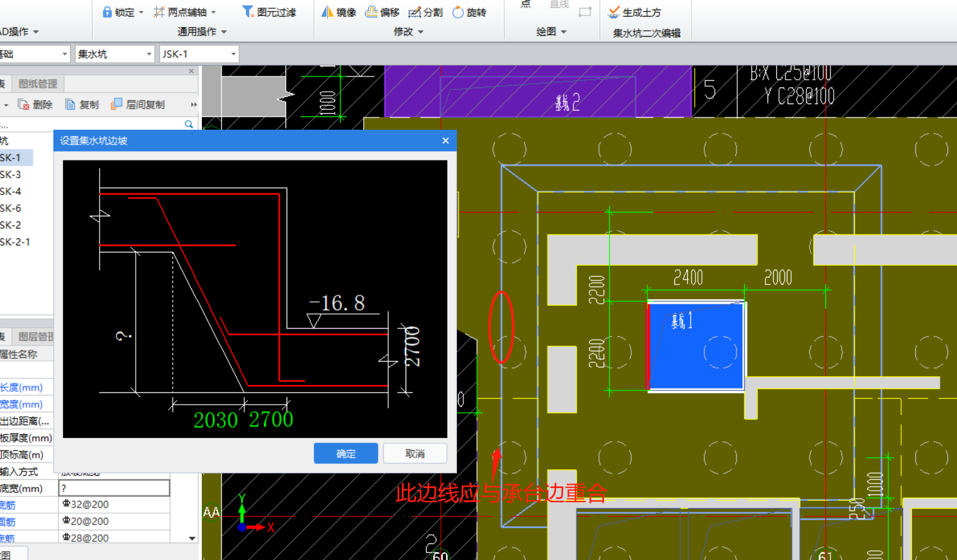Open the JSK-1 component name combo box

click(199, 54)
